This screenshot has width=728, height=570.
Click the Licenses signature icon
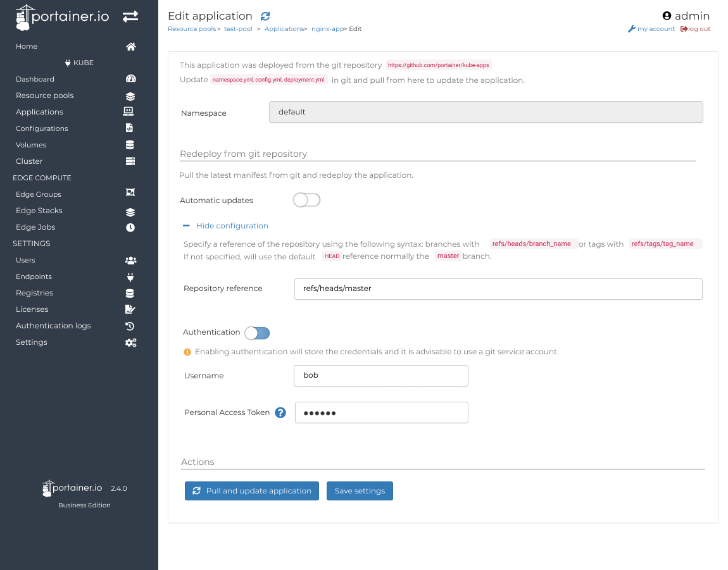(x=130, y=309)
